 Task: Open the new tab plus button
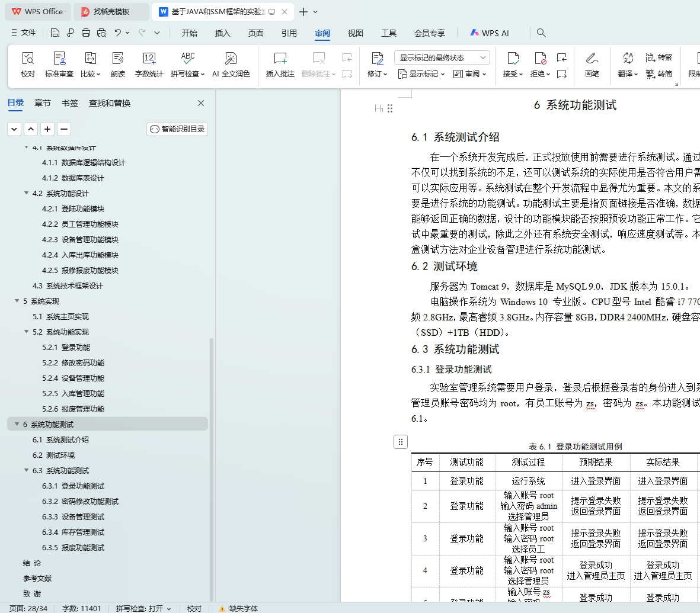tap(303, 12)
